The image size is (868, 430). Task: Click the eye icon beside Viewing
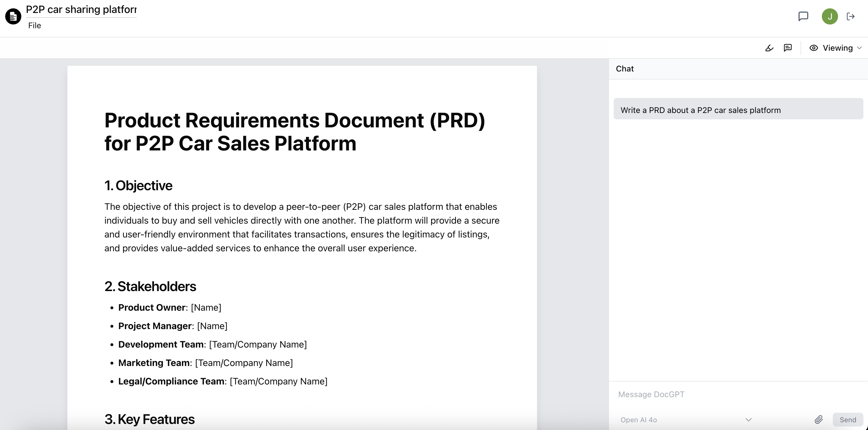pos(813,48)
